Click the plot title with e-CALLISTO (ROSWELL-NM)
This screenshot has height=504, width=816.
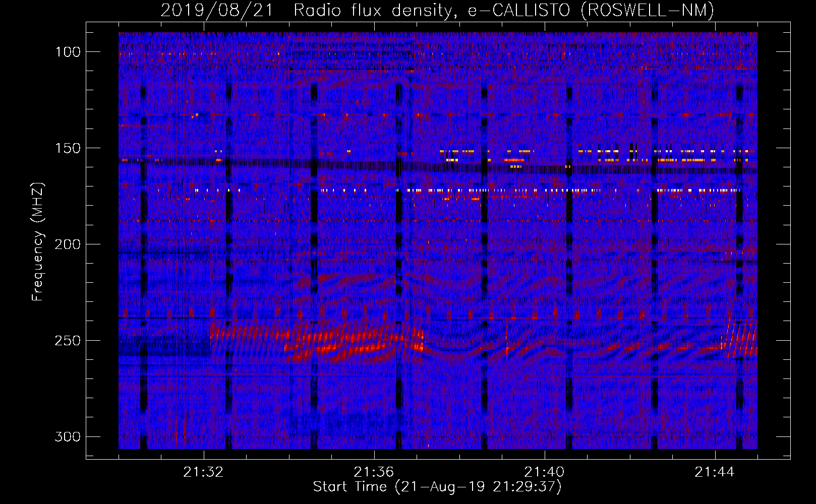point(437,10)
